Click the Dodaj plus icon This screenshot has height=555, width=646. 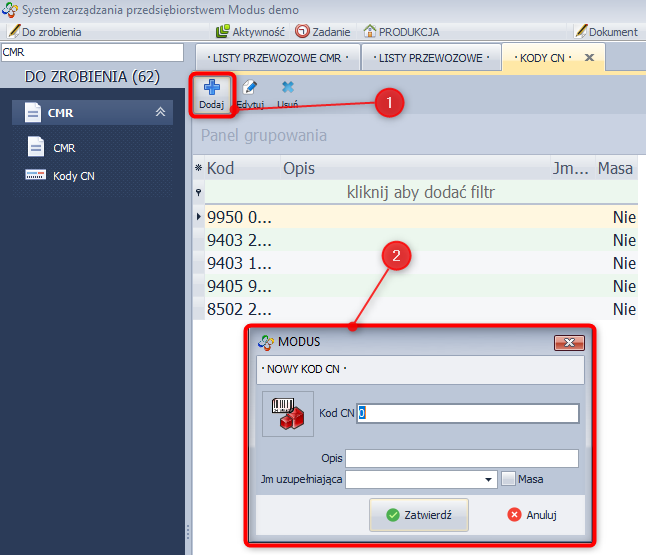(211, 87)
